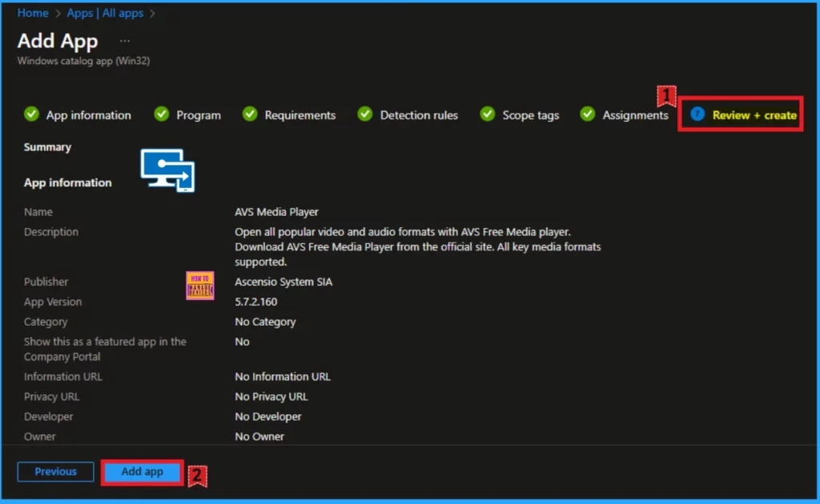820x504 pixels.
Task: Click the Owner field label
Action: 40,437
